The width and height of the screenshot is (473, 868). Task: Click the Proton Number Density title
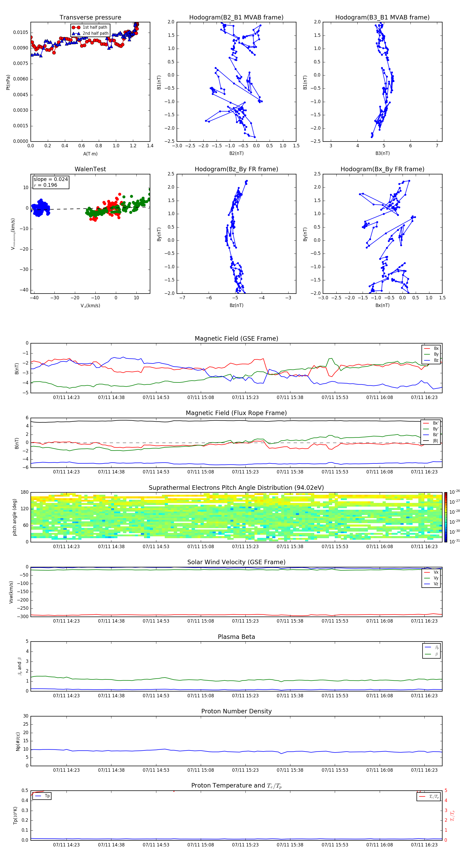[236, 711]
